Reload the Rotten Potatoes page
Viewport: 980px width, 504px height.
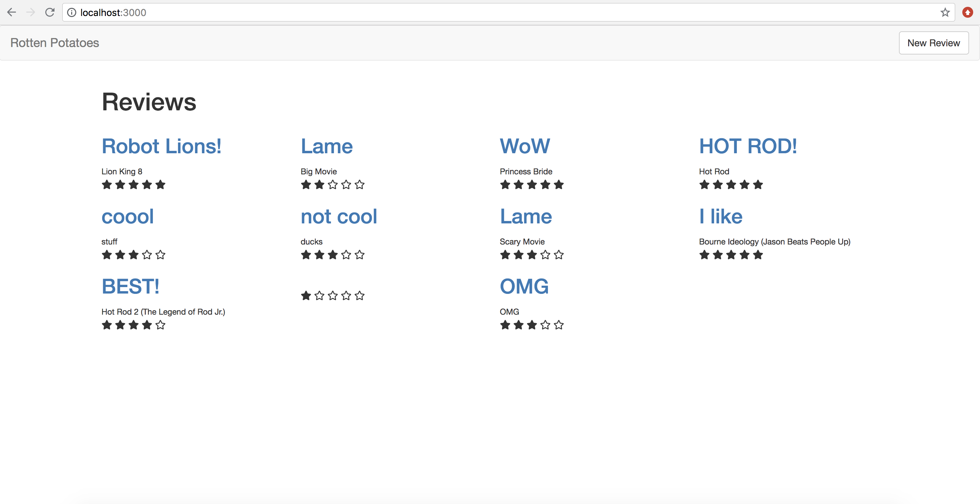tap(50, 12)
